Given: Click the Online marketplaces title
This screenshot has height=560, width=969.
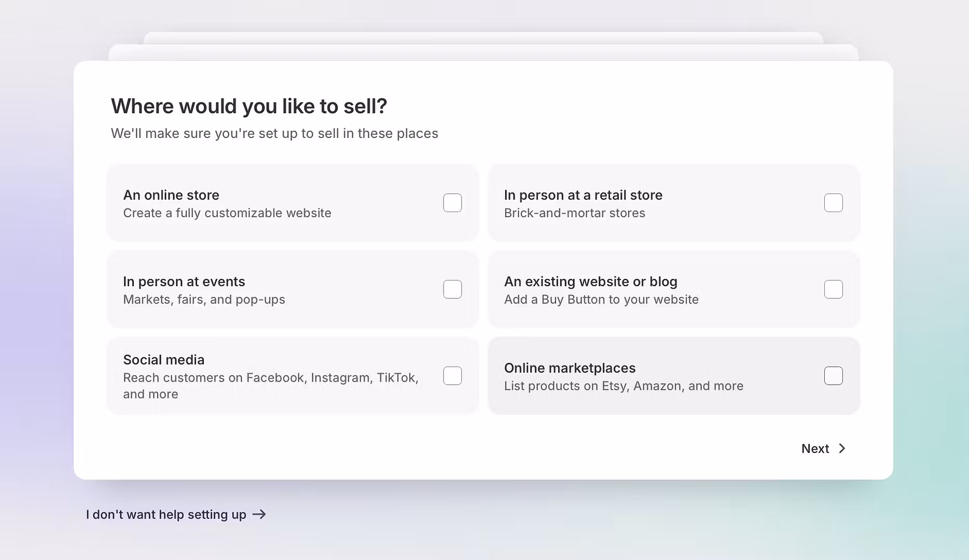Looking at the screenshot, I should point(570,368).
